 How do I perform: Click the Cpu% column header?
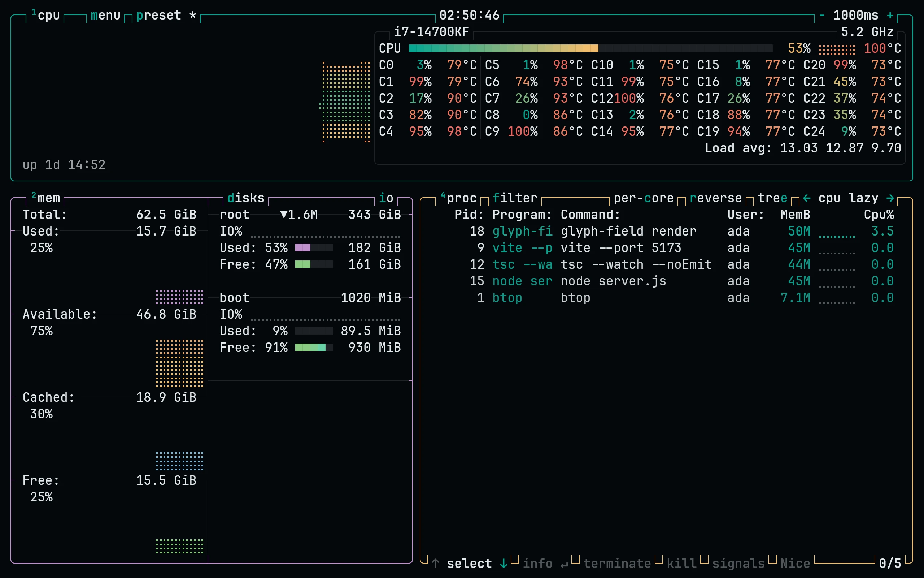coord(879,215)
